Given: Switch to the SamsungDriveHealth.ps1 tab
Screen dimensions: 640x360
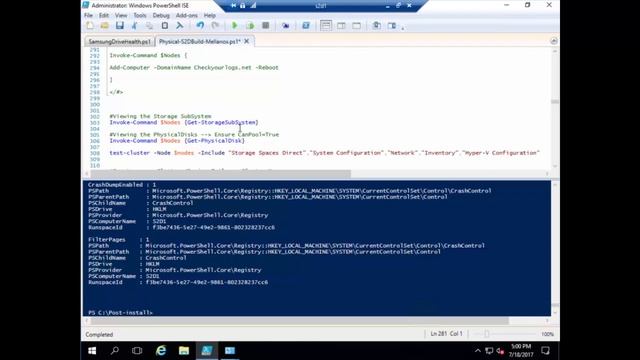Looking at the screenshot, I should (x=120, y=42).
